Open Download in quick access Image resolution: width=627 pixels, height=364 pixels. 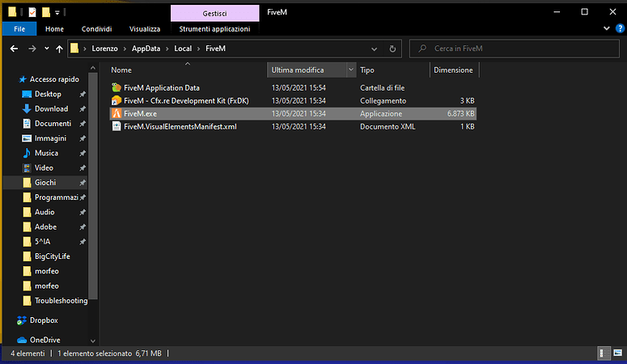pyautogui.click(x=51, y=109)
